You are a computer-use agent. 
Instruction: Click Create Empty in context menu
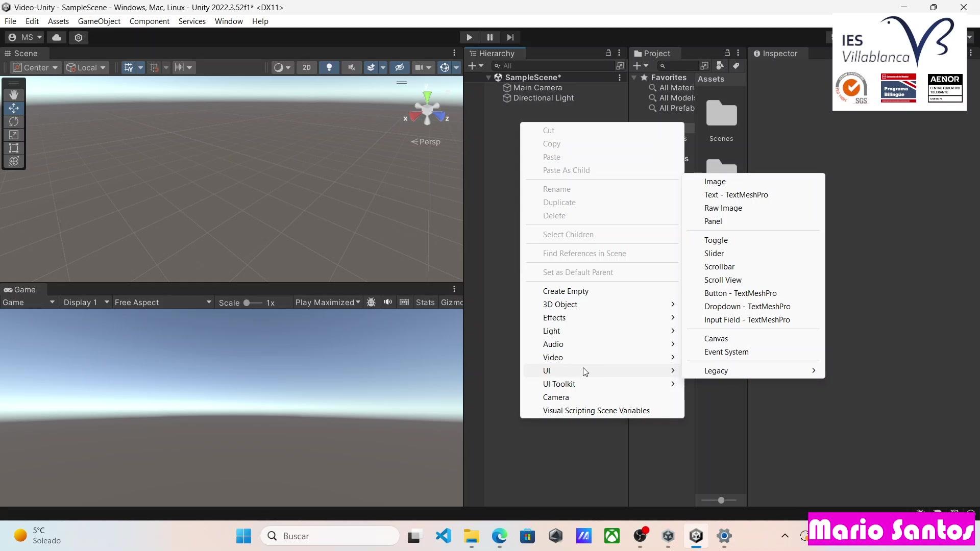pos(566,291)
